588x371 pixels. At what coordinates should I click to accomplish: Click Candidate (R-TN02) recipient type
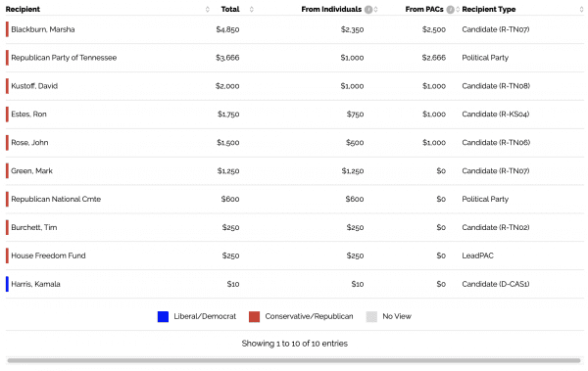click(x=496, y=228)
